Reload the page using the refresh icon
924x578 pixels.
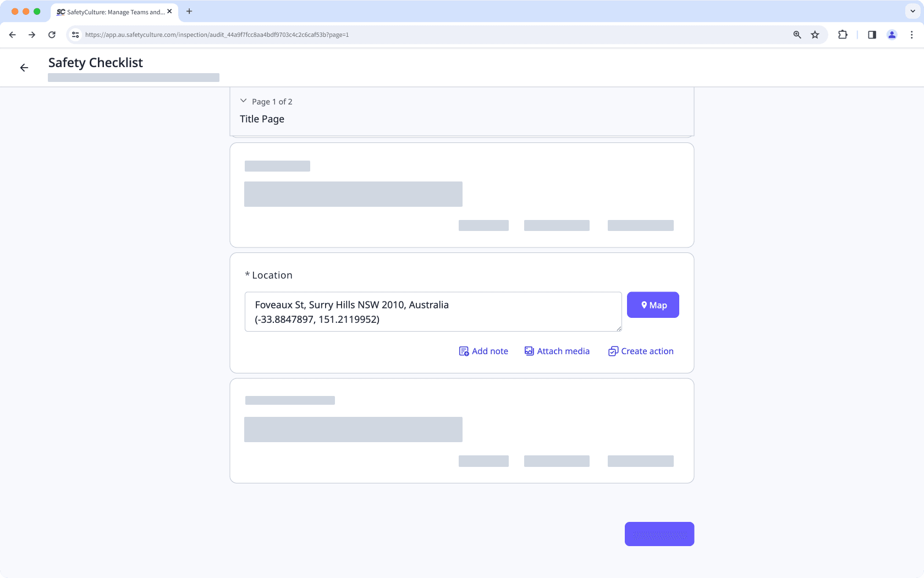click(52, 35)
